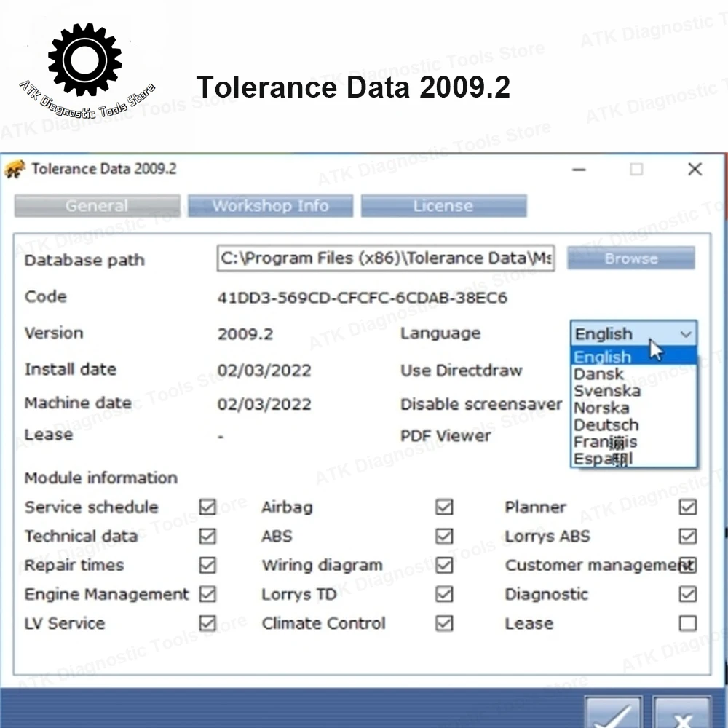The image size is (728, 728).
Task: Maximize the Tolerance Data window
Action: click(636, 170)
